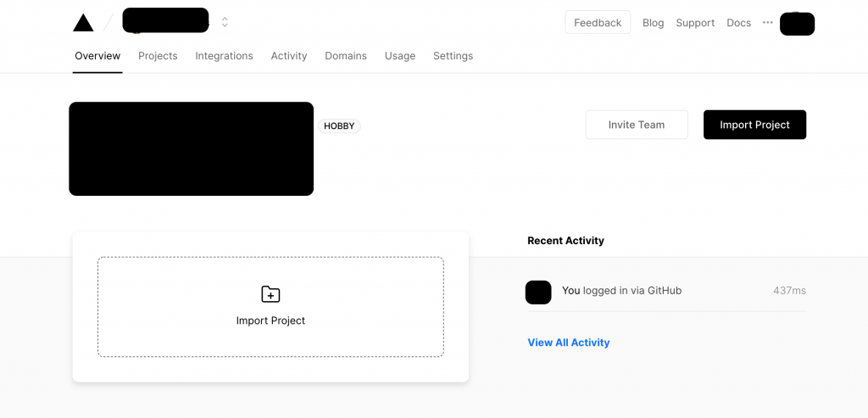This screenshot has width=868, height=418.
Task: Open the Usage tab
Action: [x=400, y=56]
